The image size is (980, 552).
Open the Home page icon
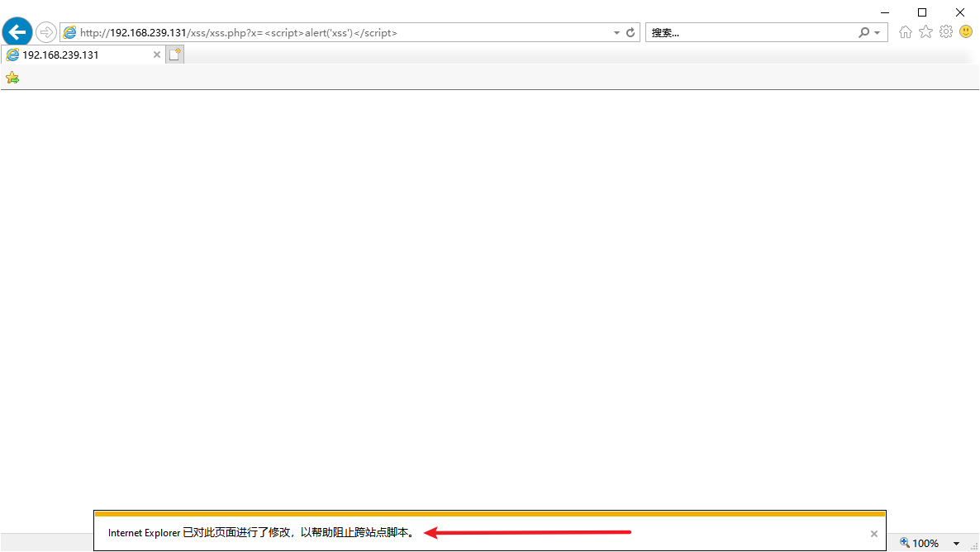point(905,32)
